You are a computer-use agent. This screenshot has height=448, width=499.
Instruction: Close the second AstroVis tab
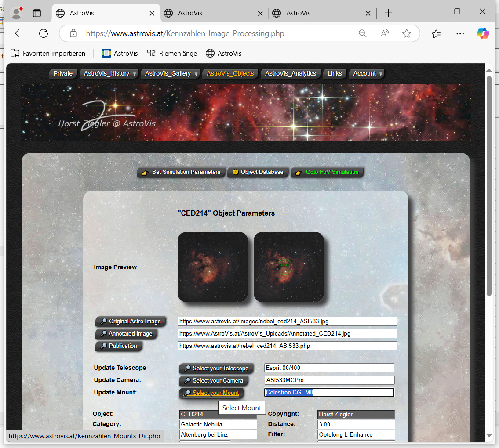[260, 13]
